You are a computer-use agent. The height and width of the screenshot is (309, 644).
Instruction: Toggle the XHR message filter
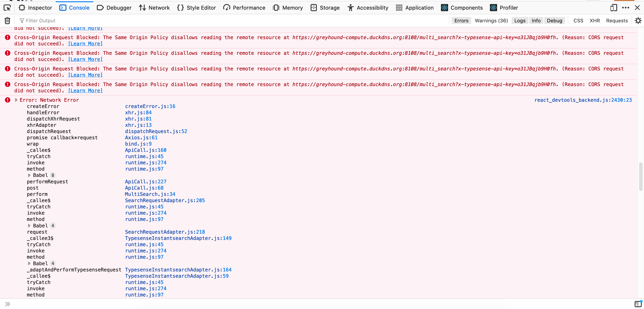click(x=595, y=21)
